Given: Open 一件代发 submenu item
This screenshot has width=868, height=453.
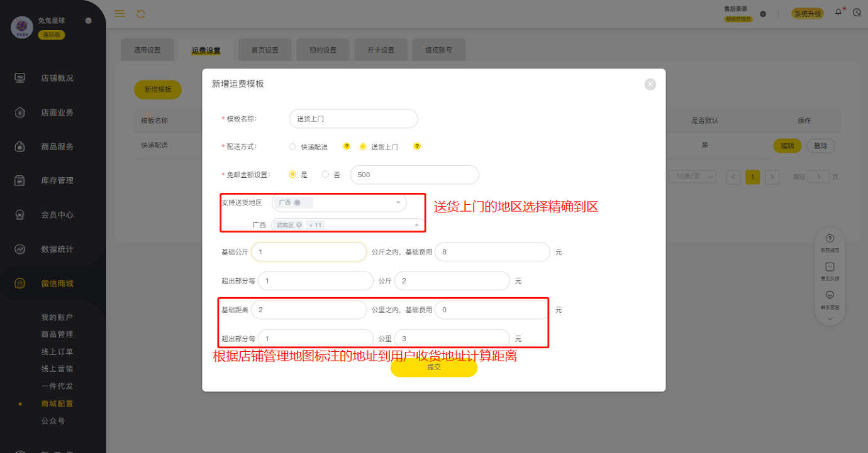Looking at the screenshot, I should (x=57, y=386).
